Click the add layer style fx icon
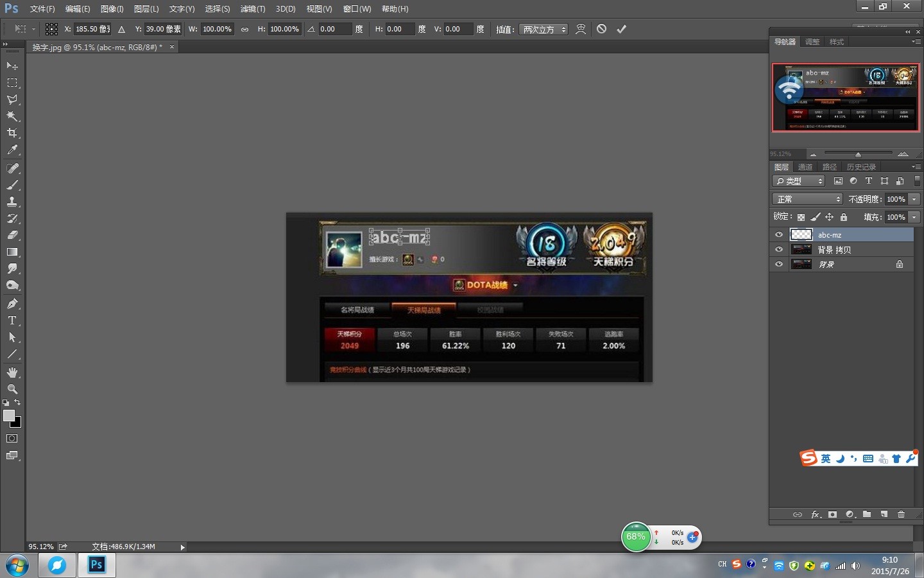Screen dimensions: 924x578 [x=816, y=514]
